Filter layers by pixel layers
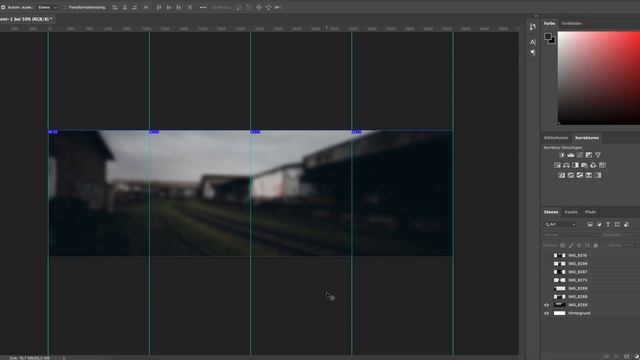The width and height of the screenshot is (640, 360). pyautogui.click(x=590, y=224)
